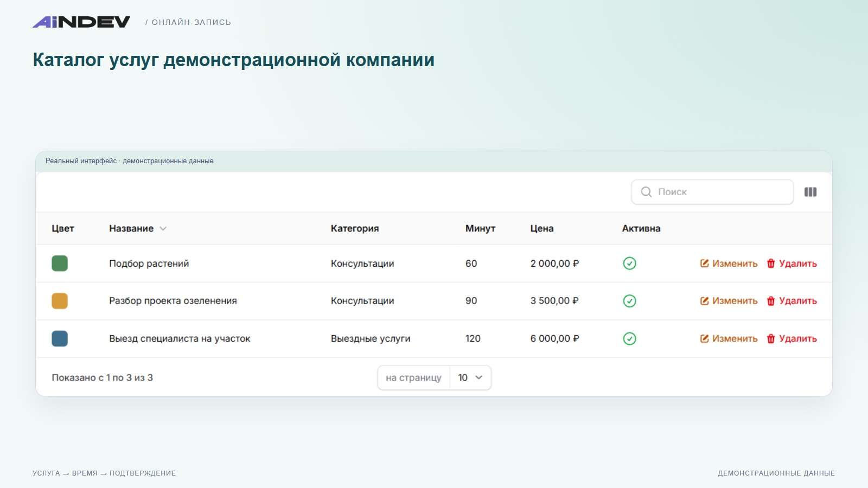The image size is (868, 488).
Task: Click Консультации category in Разбор проекта row
Action: pyautogui.click(x=362, y=301)
